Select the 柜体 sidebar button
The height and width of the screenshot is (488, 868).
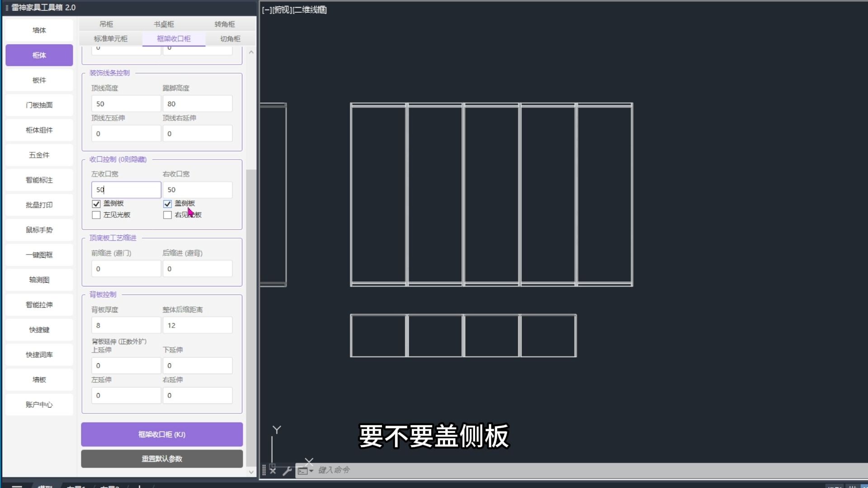[39, 55]
